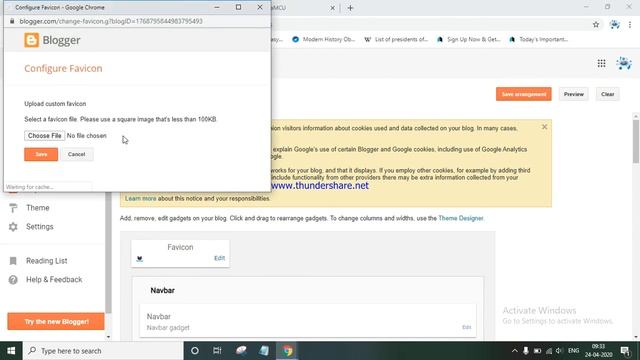The width and height of the screenshot is (640, 360).
Task: Open the taskbar clock and date
Action: point(598,351)
